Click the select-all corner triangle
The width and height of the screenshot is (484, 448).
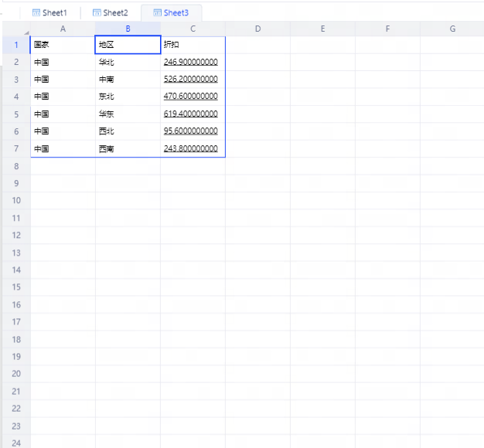click(26, 31)
